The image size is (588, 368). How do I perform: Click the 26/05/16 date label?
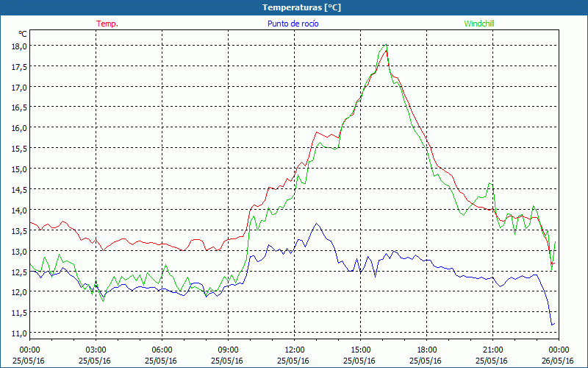558,361
